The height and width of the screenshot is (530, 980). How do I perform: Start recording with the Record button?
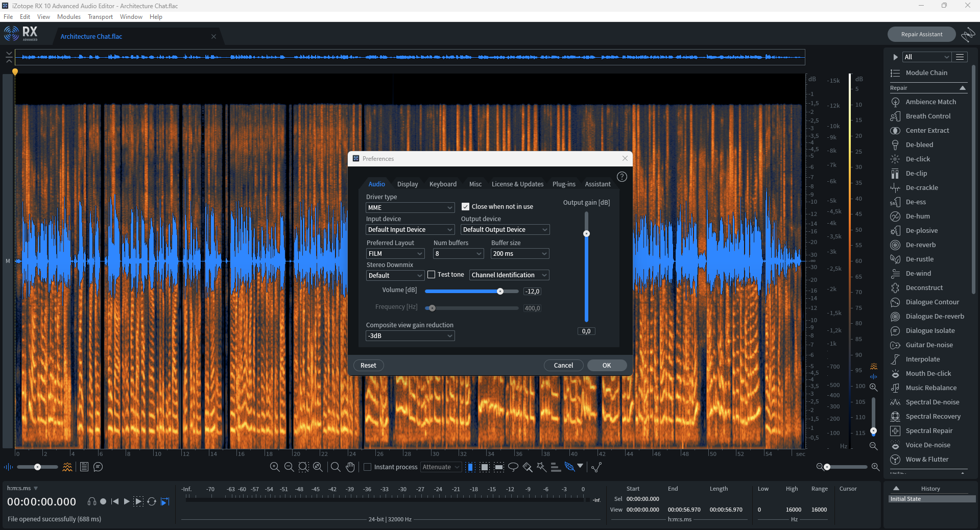[x=103, y=501]
